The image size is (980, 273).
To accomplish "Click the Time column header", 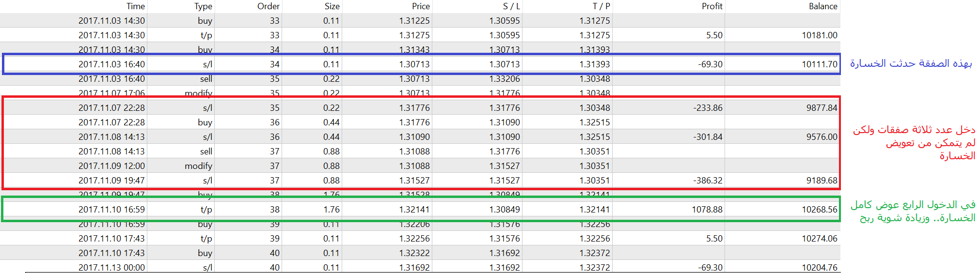I will (x=135, y=6).
